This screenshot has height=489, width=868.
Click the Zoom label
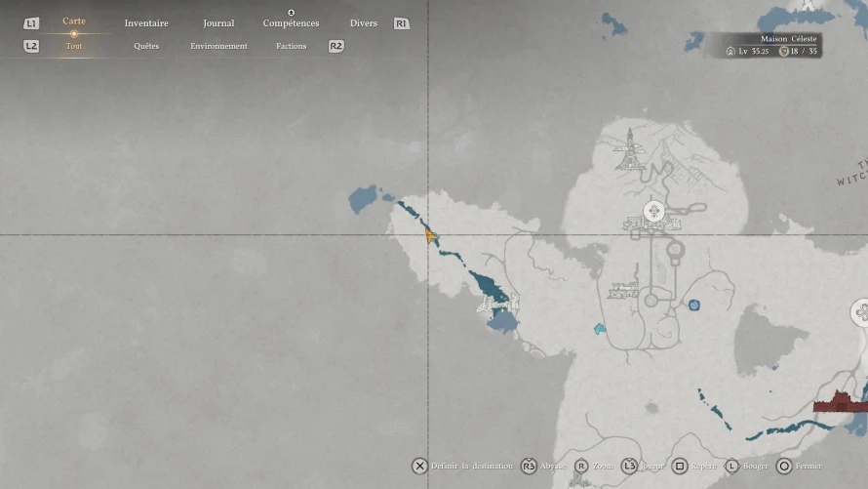(603, 466)
